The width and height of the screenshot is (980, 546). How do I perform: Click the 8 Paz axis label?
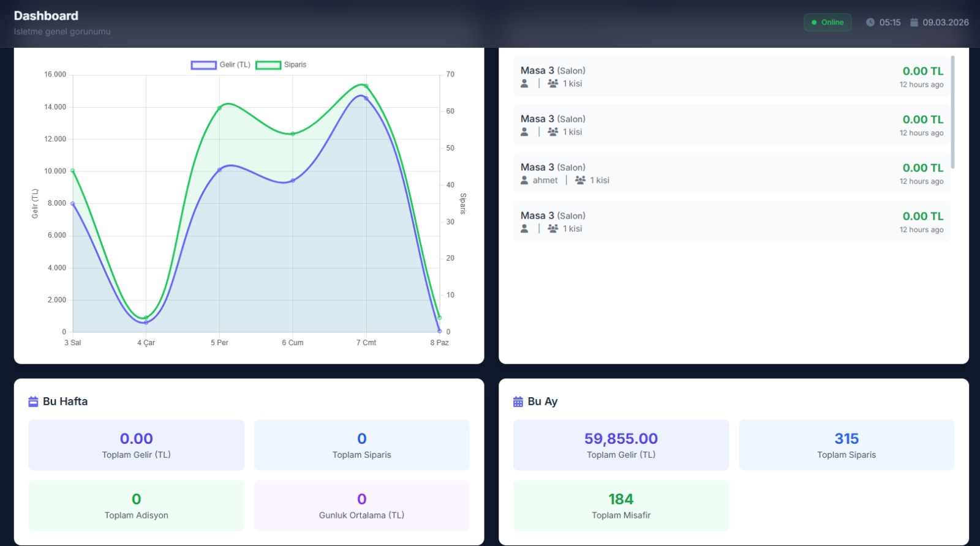(x=439, y=343)
